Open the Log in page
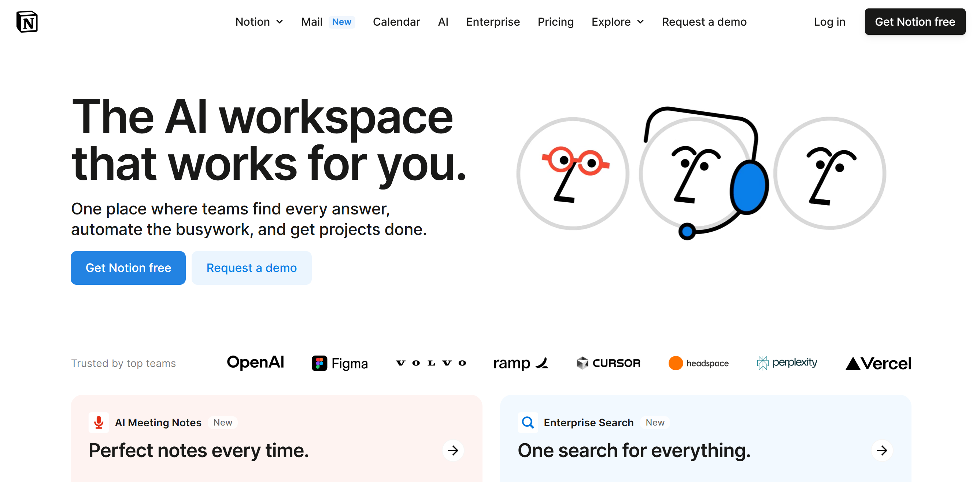This screenshot has width=980, height=482. click(x=829, y=22)
